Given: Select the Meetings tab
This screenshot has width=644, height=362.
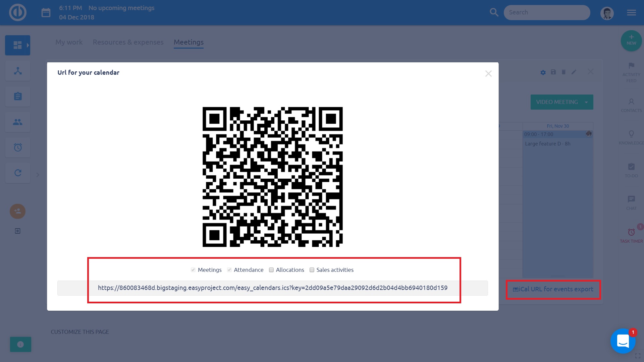Looking at the screenshot, I should click(x=189, y=42).
